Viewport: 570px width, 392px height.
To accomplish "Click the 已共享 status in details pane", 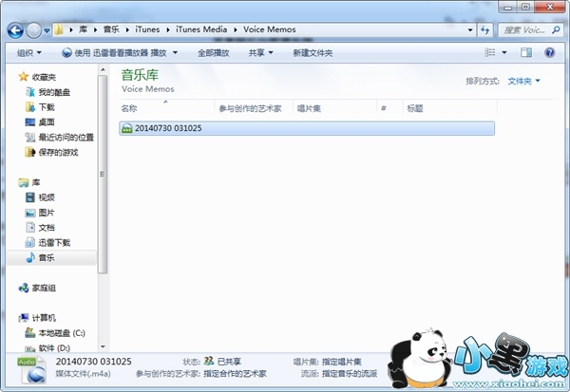I will (229, 362).
